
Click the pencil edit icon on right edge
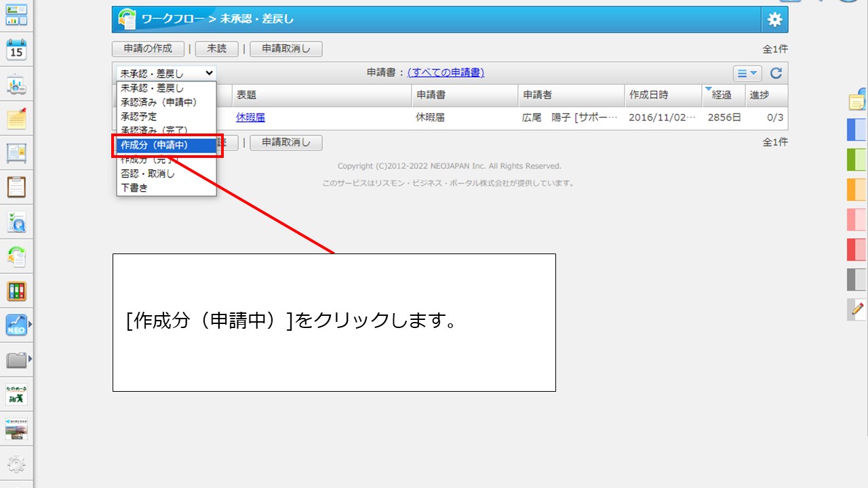(857, 310)
